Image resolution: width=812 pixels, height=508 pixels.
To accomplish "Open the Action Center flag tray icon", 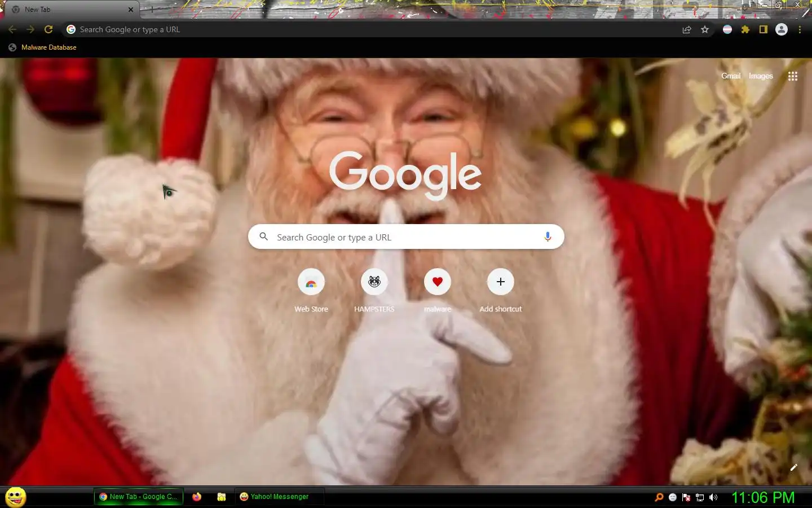I will click(x=686, y=497).
